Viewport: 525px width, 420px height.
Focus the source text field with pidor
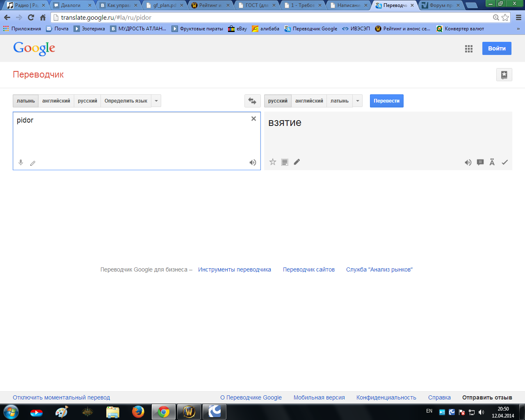pyautogui.click(x=137, y=141)
